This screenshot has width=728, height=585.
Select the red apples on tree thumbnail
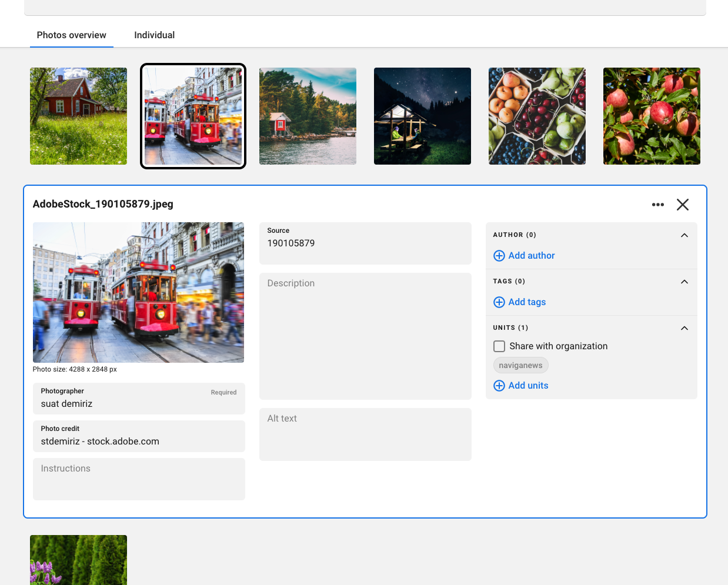click(652, 116)
